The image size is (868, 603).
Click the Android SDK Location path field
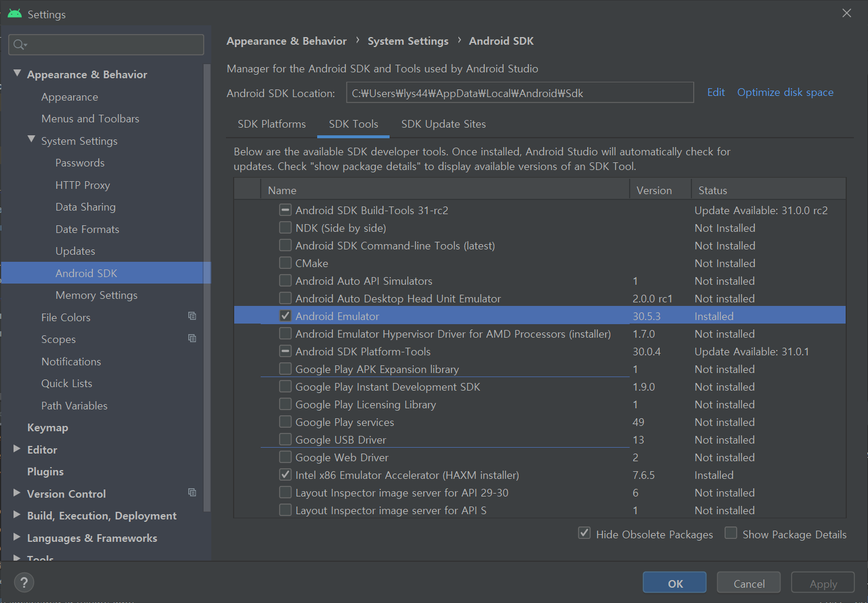click(x=520, y=93)
